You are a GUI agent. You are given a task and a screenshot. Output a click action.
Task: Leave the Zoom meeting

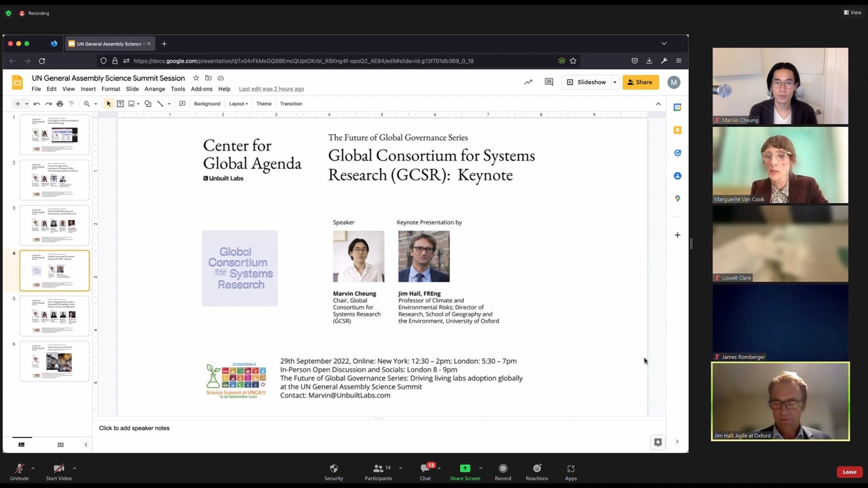coord(850,472)
